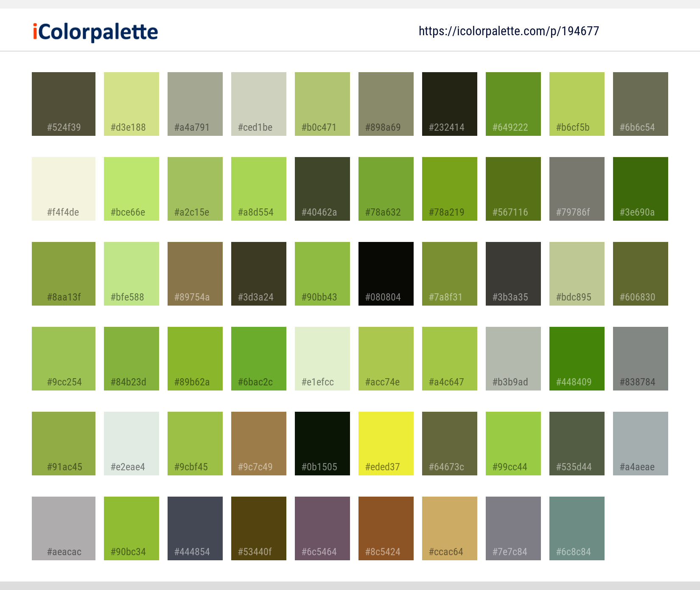Click the #8aa13f color swatch
700x590 pixels.
coord(64,274)
